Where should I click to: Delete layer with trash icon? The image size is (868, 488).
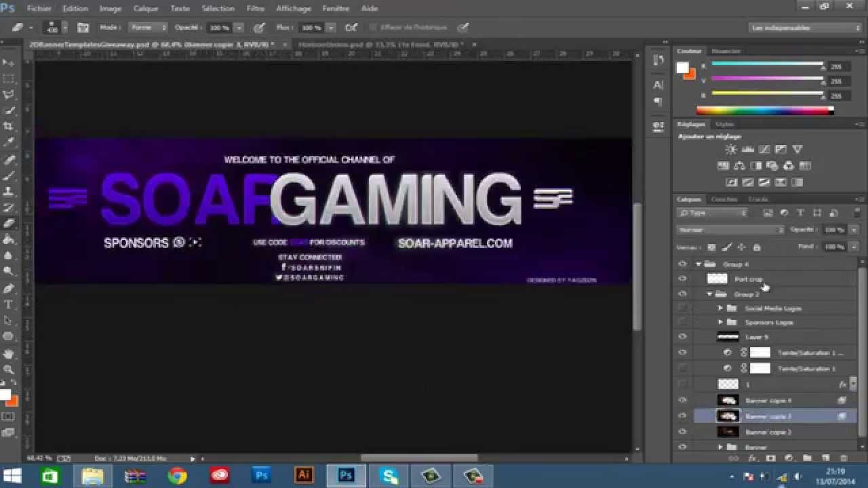844,459
